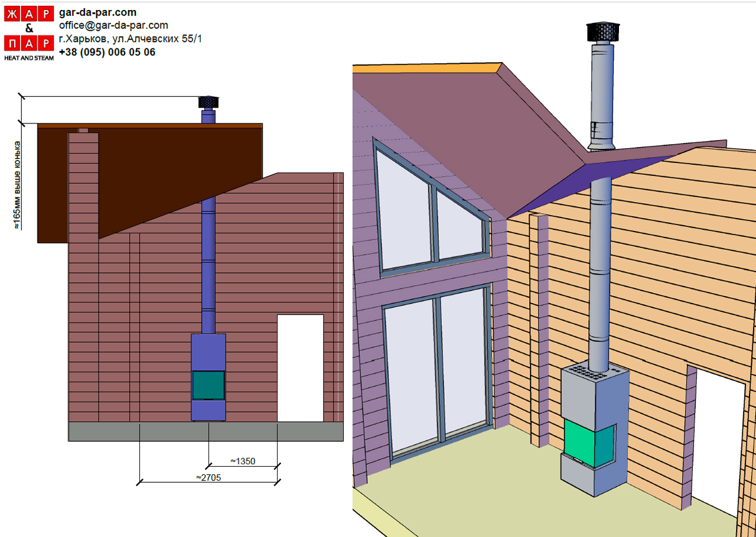Click the black chimney cap in 3D view
The image size is (756, 537).
click(x=602, y=31)
